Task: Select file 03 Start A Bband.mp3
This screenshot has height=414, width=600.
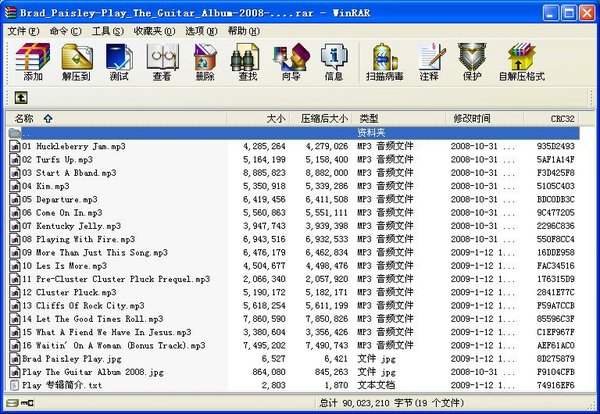Action: pos(69,173)
